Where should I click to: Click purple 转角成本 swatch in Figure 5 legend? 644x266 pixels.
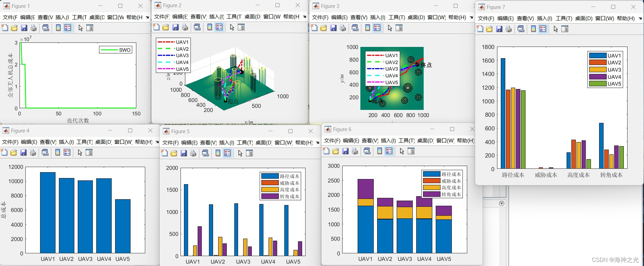pos(270,196)
